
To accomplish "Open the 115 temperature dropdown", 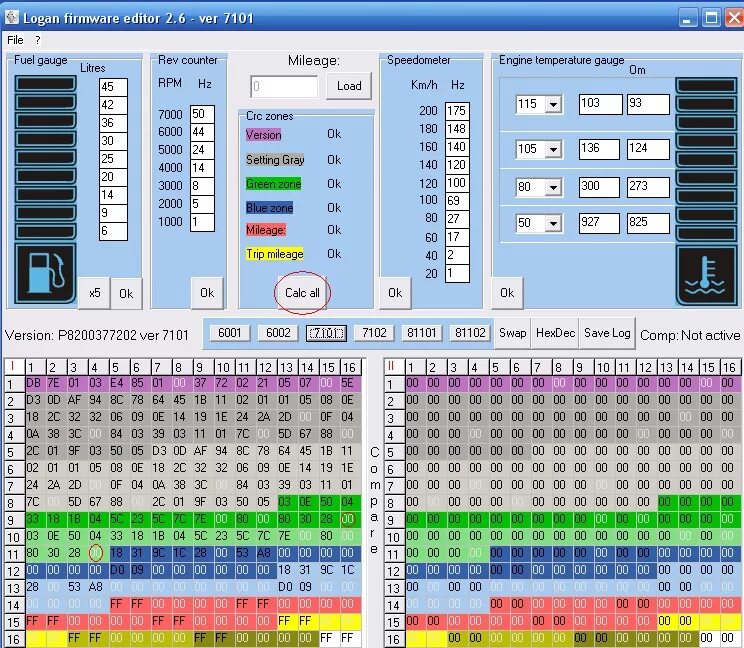I will pyautogui.click(x=553, y=104).
